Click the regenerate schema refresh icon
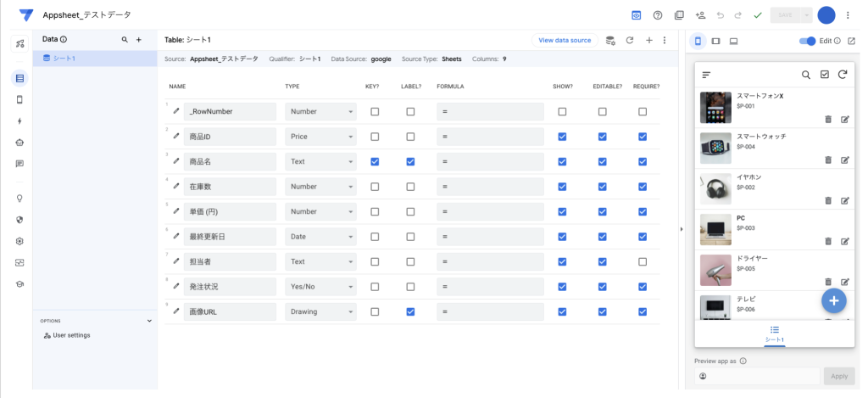 [x=630, y=40]
